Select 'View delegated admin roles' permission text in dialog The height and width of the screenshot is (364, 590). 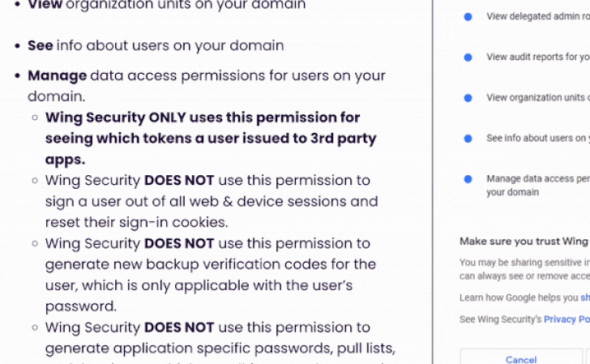point(537,16)
